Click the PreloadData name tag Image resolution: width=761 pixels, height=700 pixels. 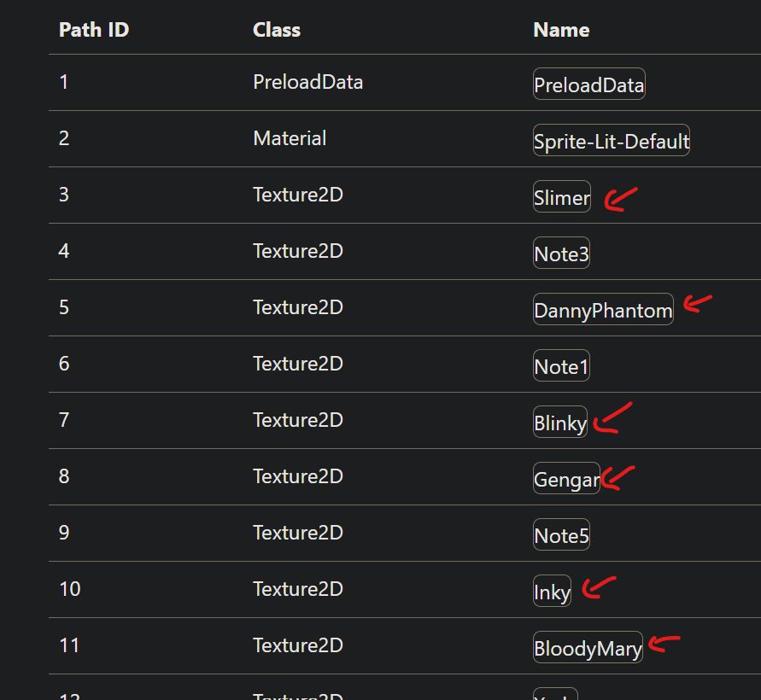click(588, 85)
